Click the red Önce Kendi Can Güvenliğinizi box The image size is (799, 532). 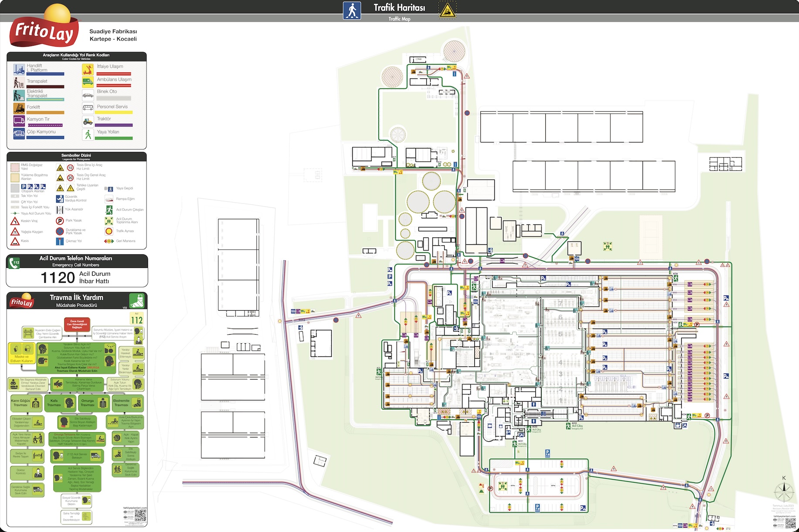pyautogui.click(x=77, y=324)
